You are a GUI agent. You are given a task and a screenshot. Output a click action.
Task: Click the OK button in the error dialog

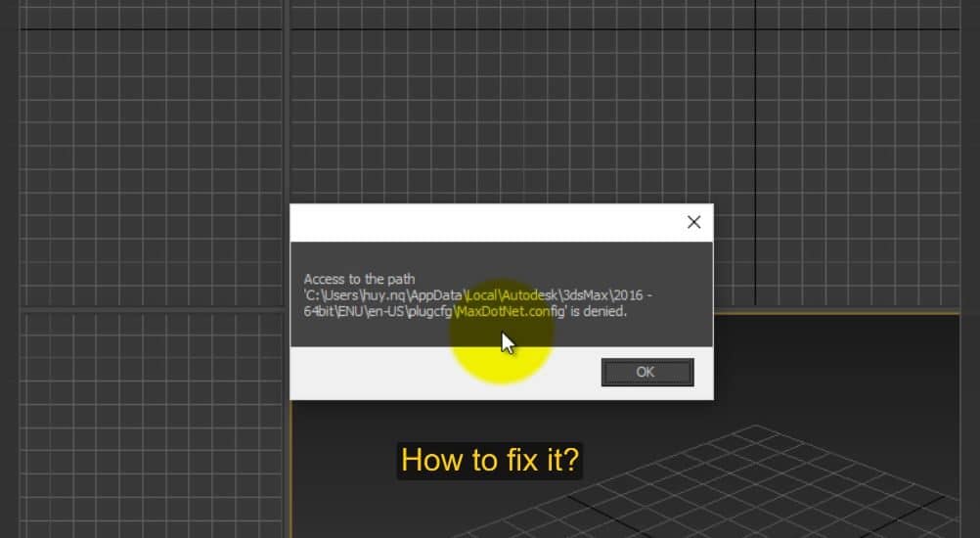tap(646, 372)
